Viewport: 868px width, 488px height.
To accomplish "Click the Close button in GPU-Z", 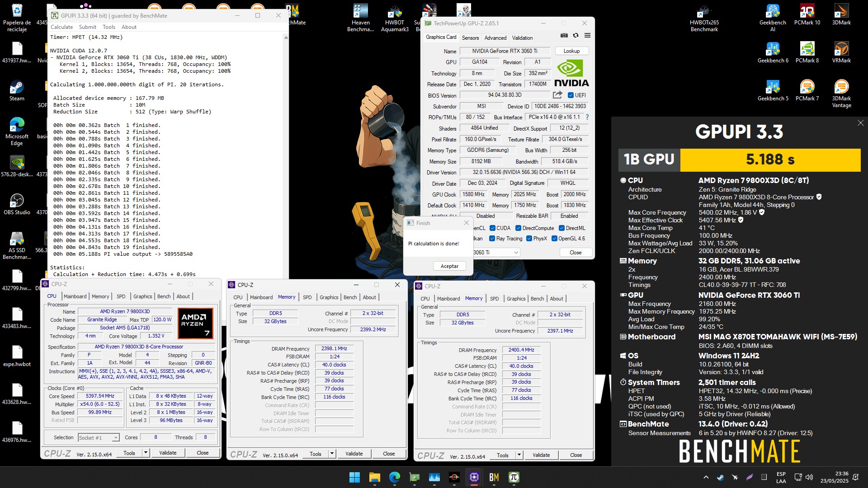I will (x=575, y=253).
